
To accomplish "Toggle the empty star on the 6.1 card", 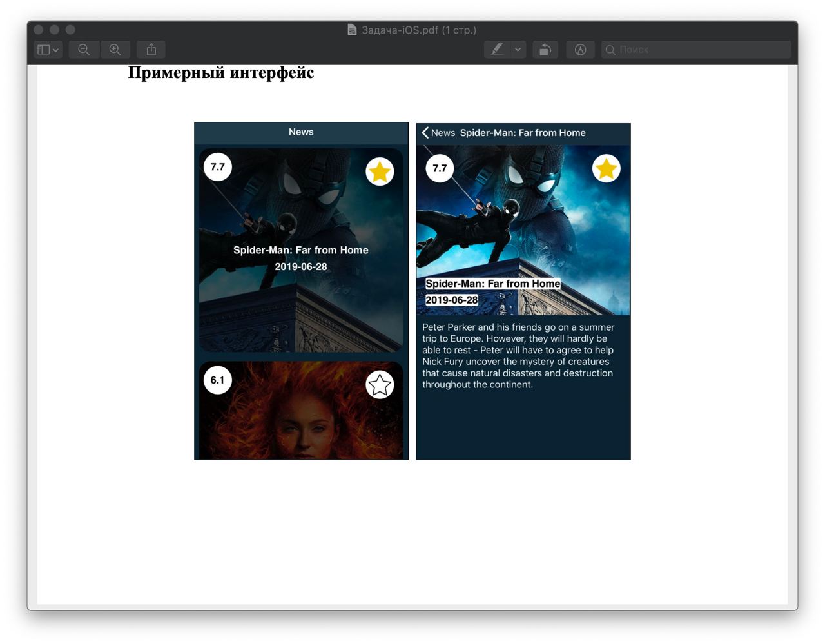I will coord(380,385).
